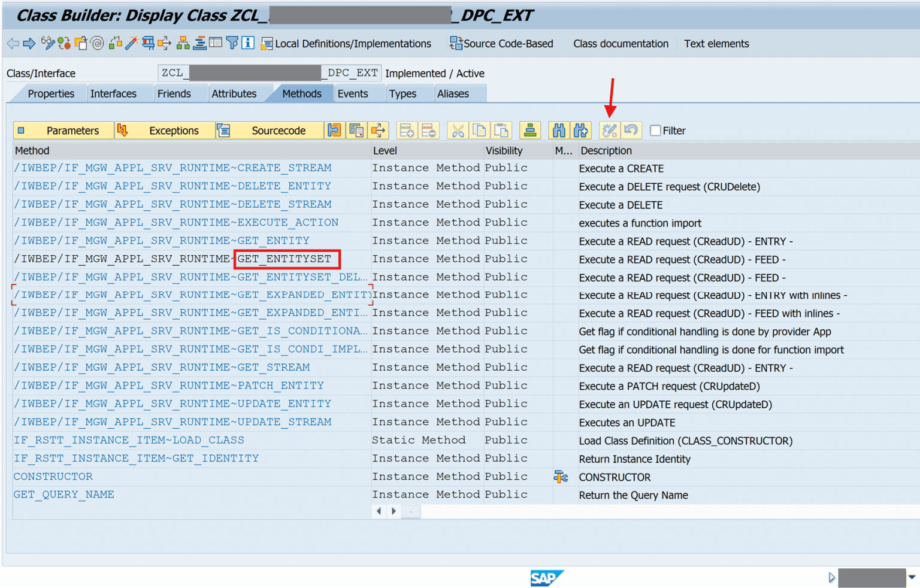Cut the selected method using scissors icon
Screen dimensions: 920x588
click(457, 130)
